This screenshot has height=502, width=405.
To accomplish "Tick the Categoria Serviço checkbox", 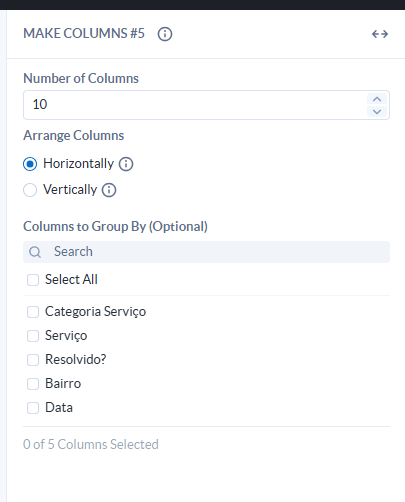I will click(33, 312).
